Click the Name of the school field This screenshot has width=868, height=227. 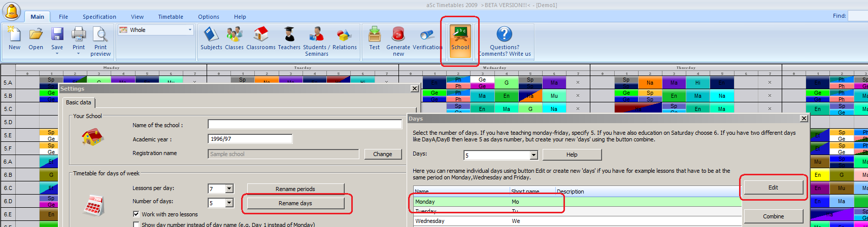(305, 125)
